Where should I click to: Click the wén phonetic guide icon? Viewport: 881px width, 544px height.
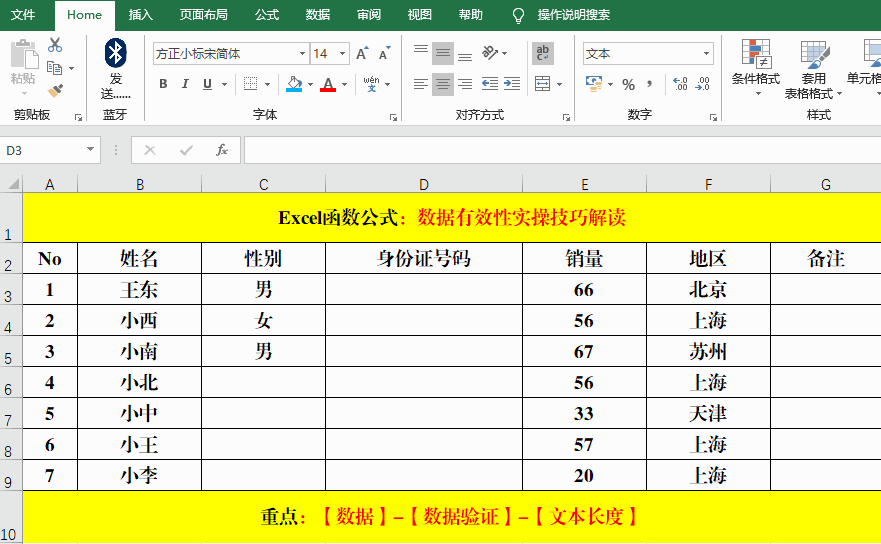pos(371,84)
